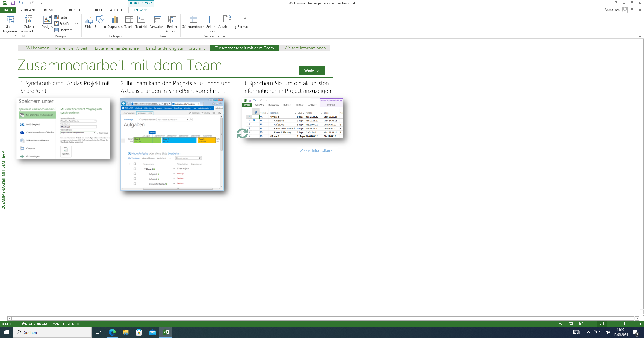Expand the Undo history dropdown arrow
This screenshot has width=644, height=338.
click(25, 3)
